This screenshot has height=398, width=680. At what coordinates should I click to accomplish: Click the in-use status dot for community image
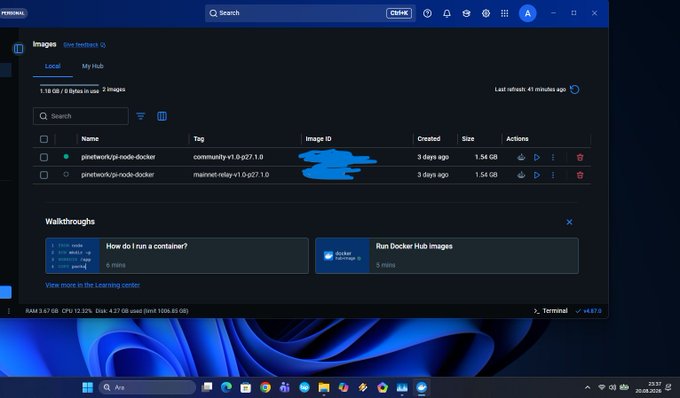click(x=66, y=157)
